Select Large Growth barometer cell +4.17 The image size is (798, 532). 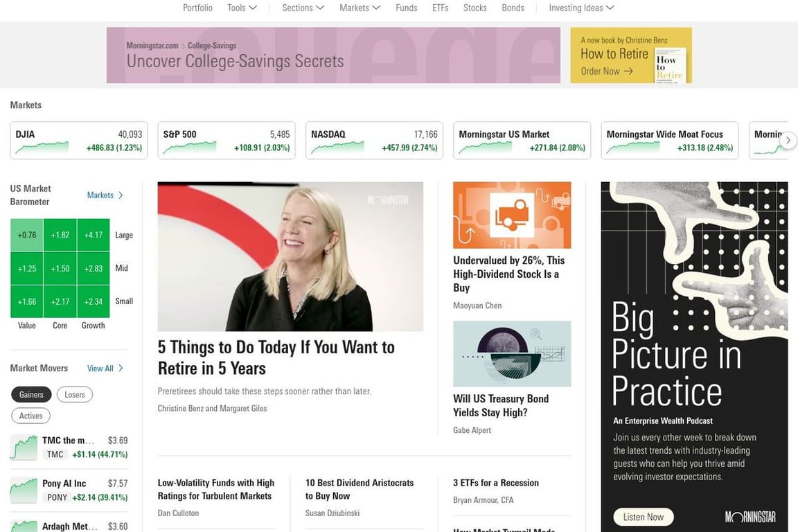(x=93, y=235)
